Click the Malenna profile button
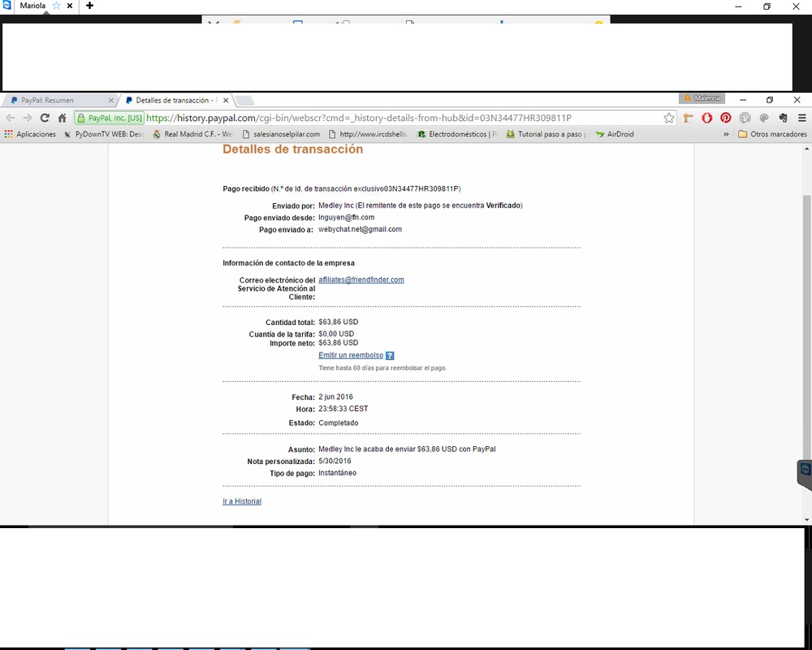This screenshot has width=812, height=650. [702, 98]
